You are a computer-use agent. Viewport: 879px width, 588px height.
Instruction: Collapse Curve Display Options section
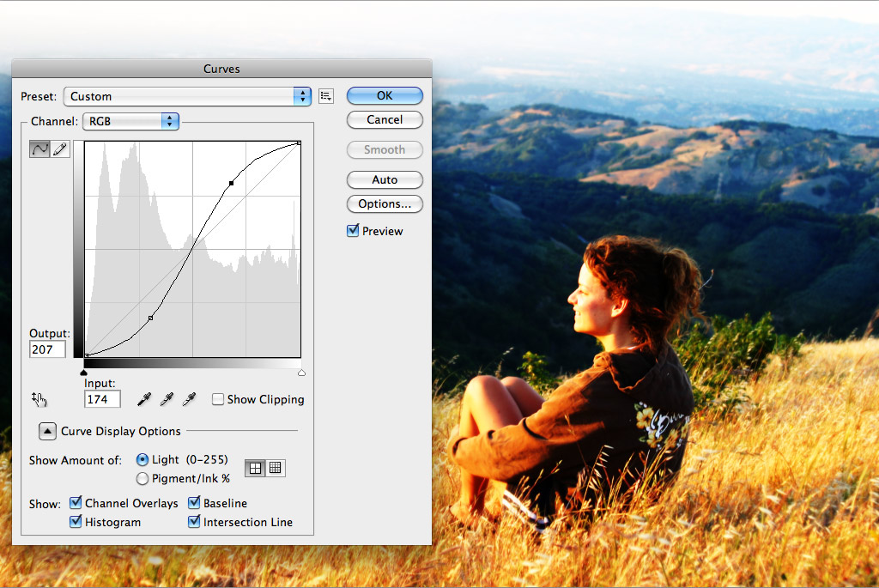[x=47, y=431]
